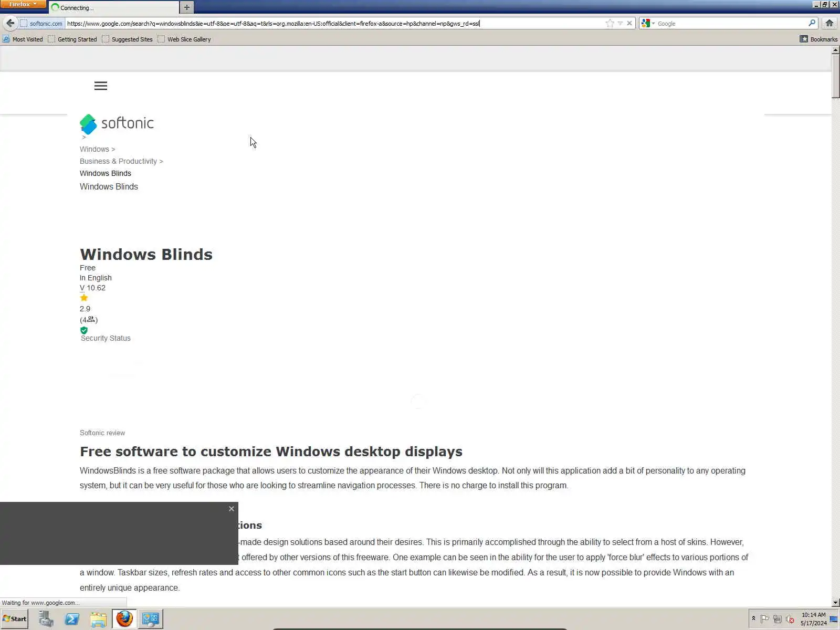Click the network tray icon

[778, 619]
